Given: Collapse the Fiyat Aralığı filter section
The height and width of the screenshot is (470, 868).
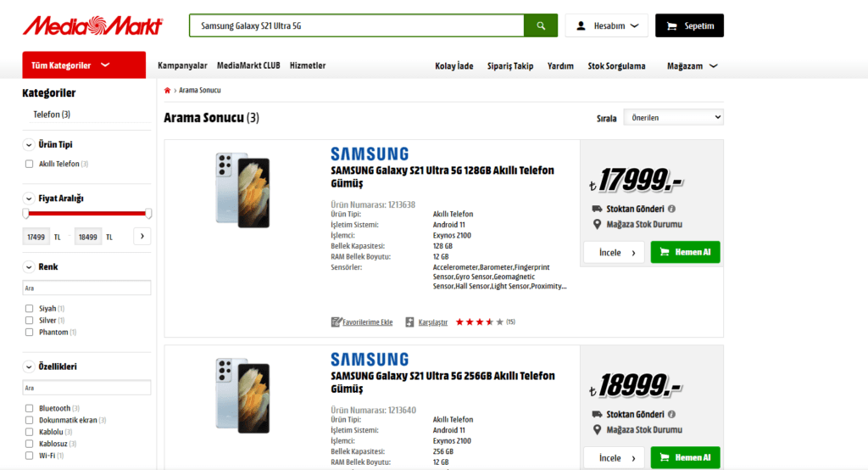Looking at the screenshot, I should click(30, 199).
